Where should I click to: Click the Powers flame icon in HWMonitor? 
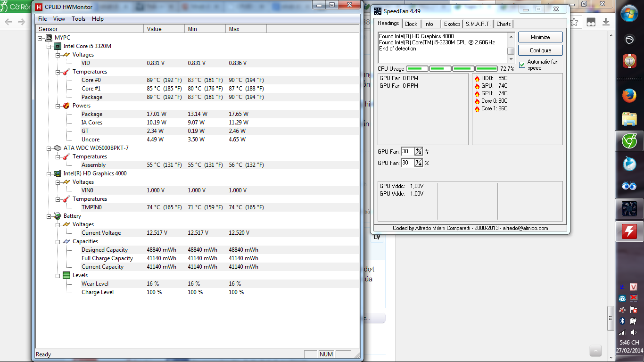[66, 106]
